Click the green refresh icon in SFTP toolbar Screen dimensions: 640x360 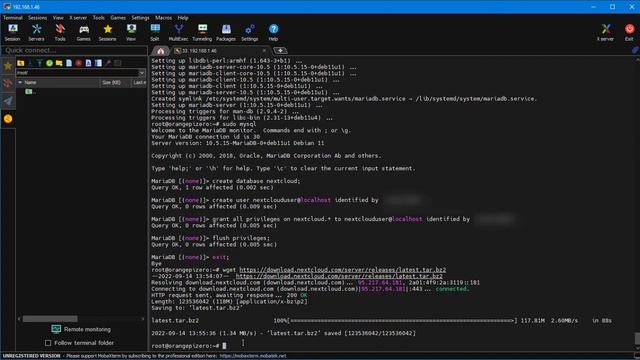(49, 63)
